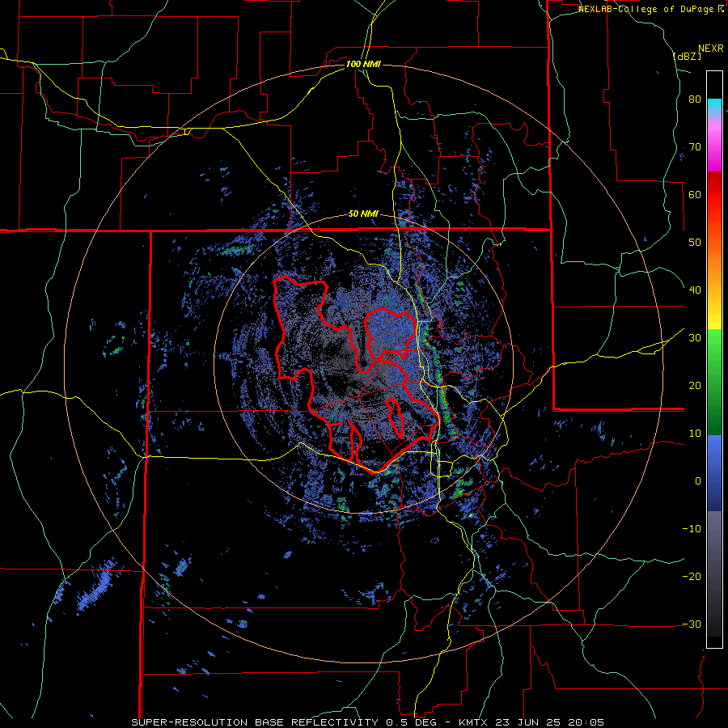
Task: Click the '0' value on the dBZ scale
Action: pyautogui.click(x=698, y=481)
